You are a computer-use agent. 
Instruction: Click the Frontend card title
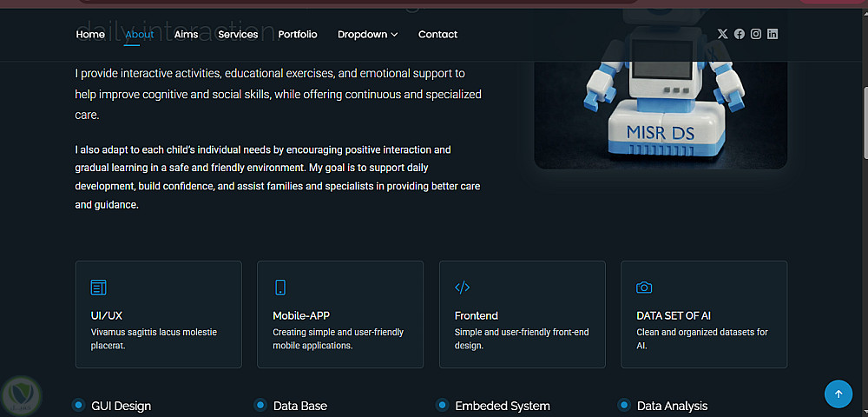coord(476,315)
